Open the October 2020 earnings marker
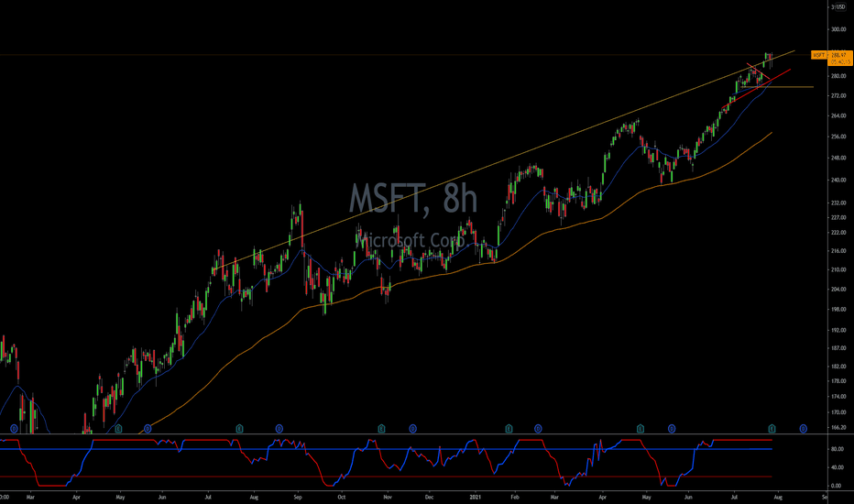Image resolution: width=854 pixels, height=504 pixels. pos(381,429)
